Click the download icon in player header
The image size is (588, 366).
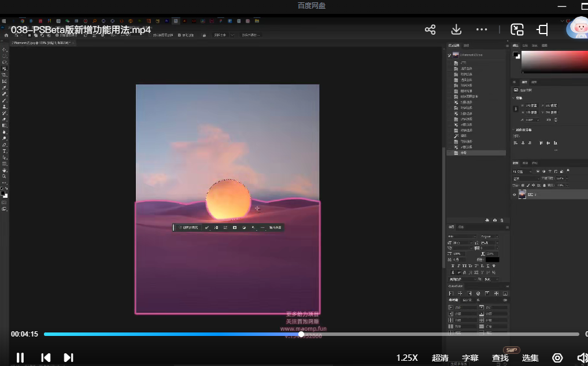[456, 29]
